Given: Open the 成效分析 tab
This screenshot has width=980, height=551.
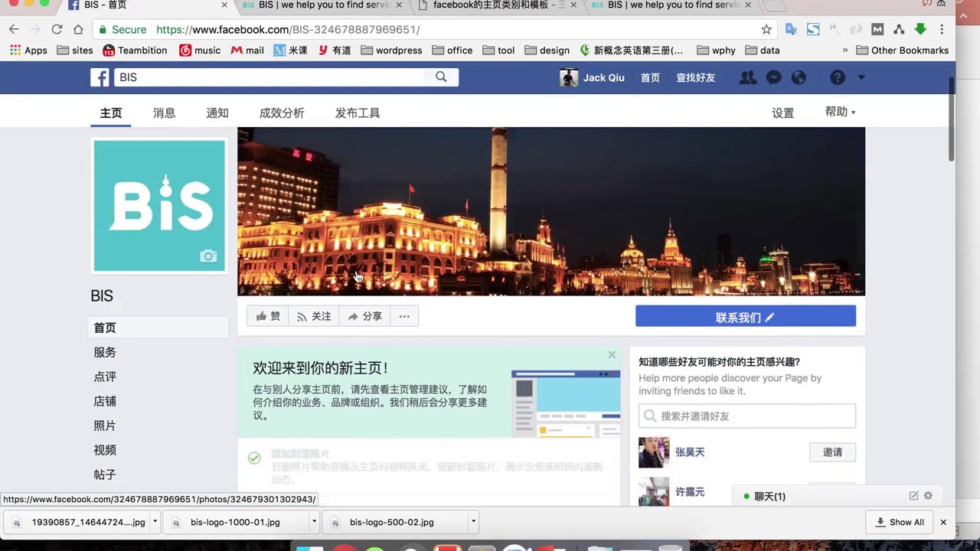Looking at the screenshot, I should click(x=282, y=112).
